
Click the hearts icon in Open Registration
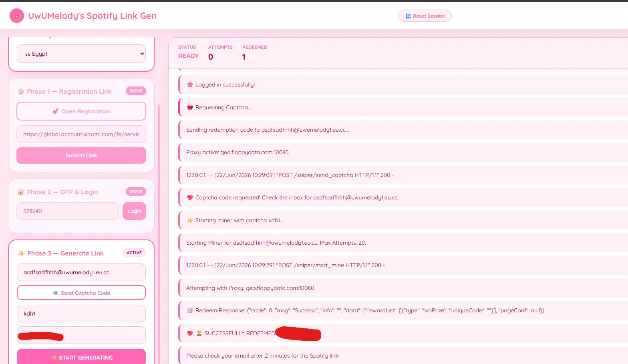[x=56, y=112]
